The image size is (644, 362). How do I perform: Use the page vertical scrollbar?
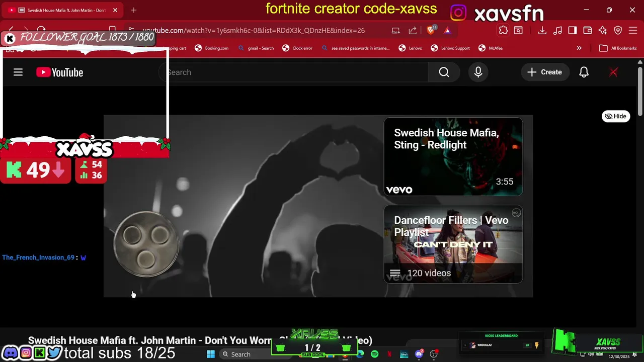click(640, 90)
